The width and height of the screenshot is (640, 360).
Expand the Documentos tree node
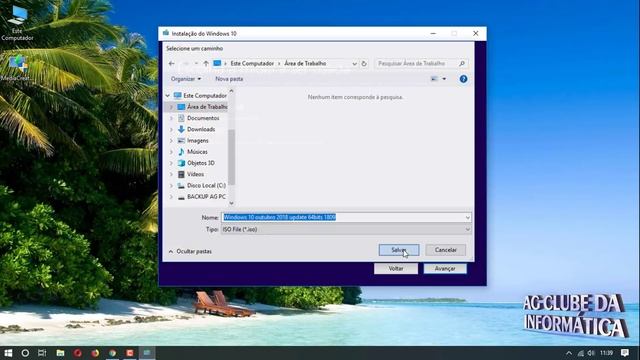171,118
